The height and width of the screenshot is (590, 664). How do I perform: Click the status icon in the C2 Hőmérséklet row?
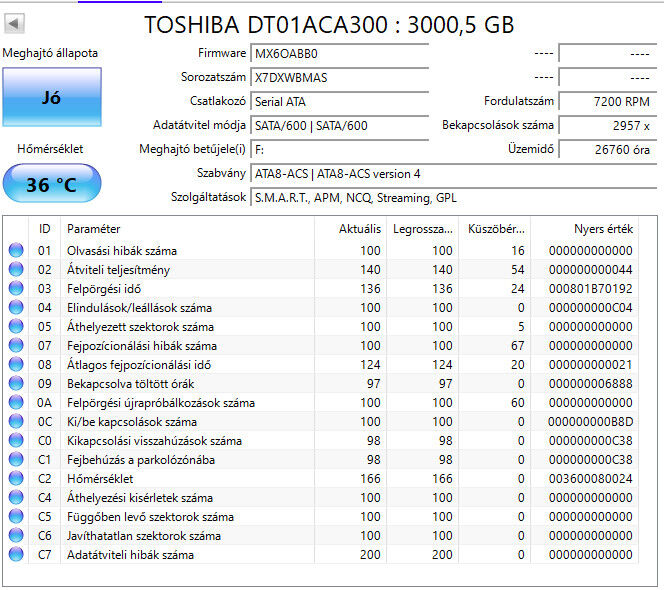16,479
